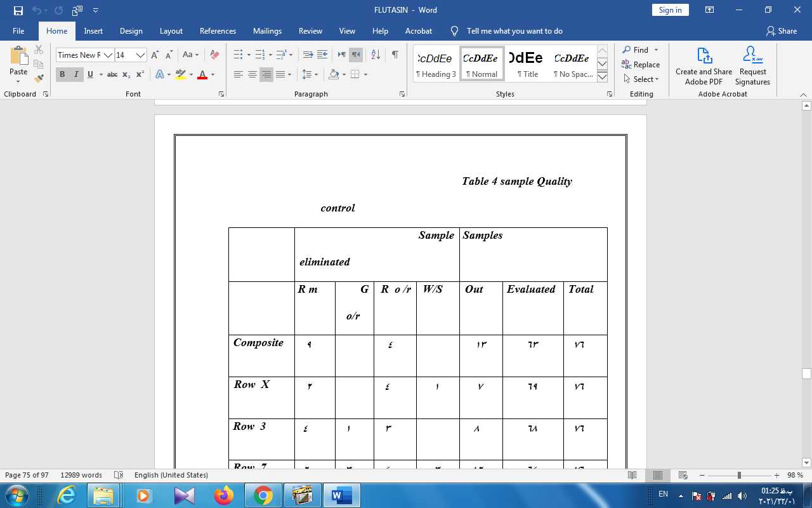Toggle Show/Hide paragraph marks

coord(395,55)
